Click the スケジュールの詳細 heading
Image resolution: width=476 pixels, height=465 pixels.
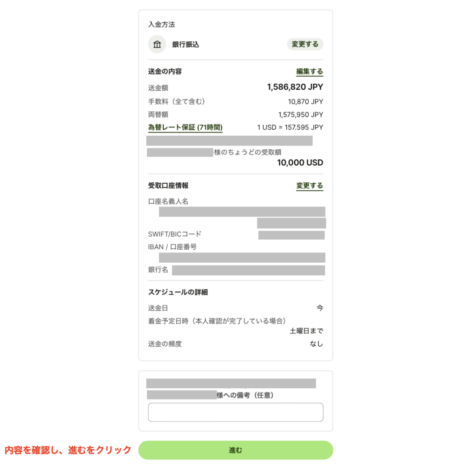178,292
